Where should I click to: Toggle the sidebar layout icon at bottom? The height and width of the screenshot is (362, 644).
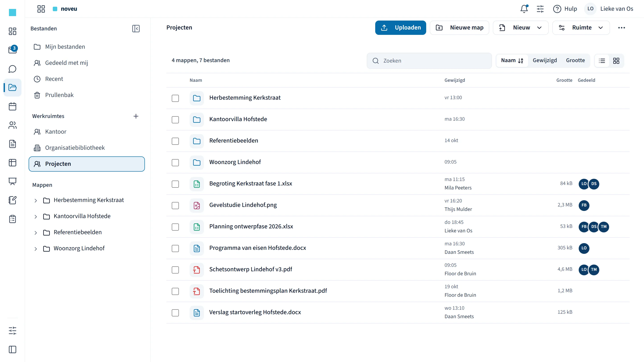13,349
